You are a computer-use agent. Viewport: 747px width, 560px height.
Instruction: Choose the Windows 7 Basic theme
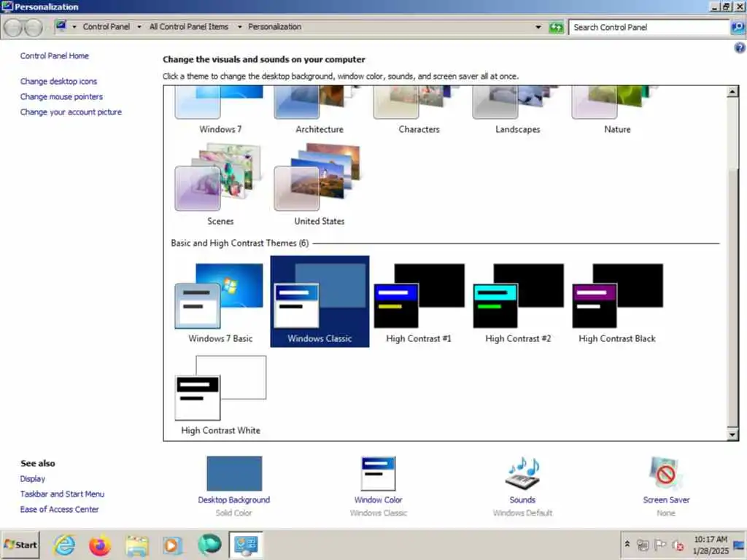coord(220,302)
